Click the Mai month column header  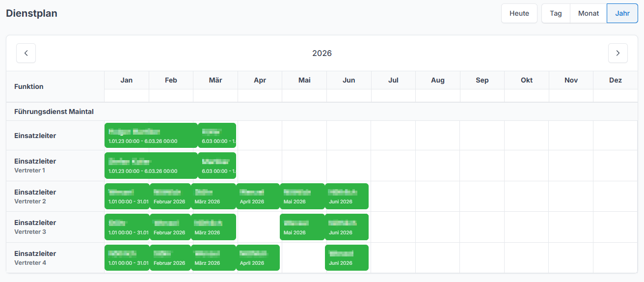pos(304,80)
